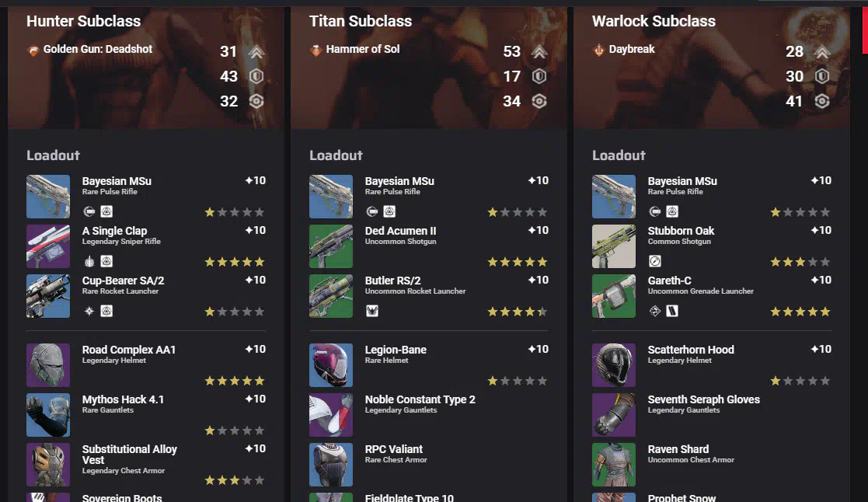Click the Warlock recovery stat icon beside 41
The image size is (868, 502).
pos(822,101)
